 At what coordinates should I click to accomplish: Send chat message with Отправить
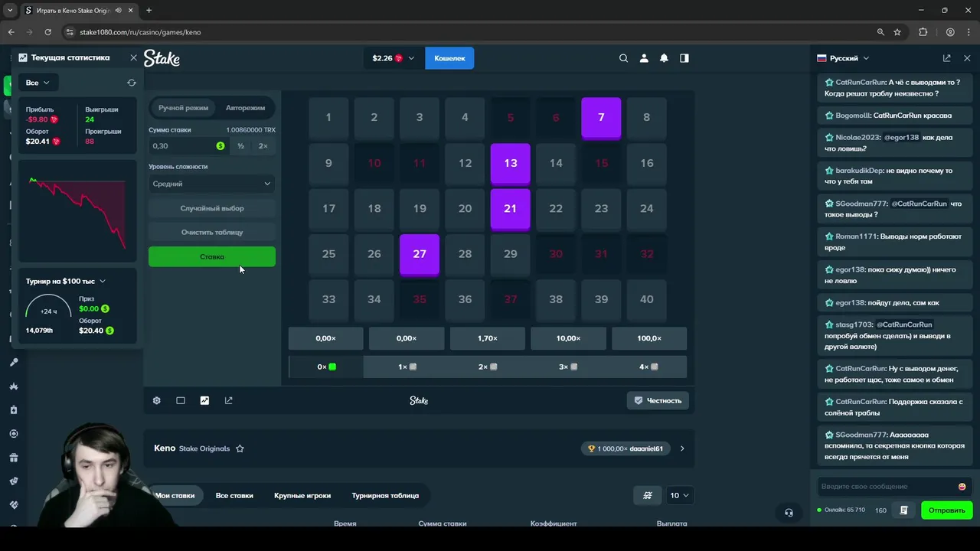tap(947, 510)
